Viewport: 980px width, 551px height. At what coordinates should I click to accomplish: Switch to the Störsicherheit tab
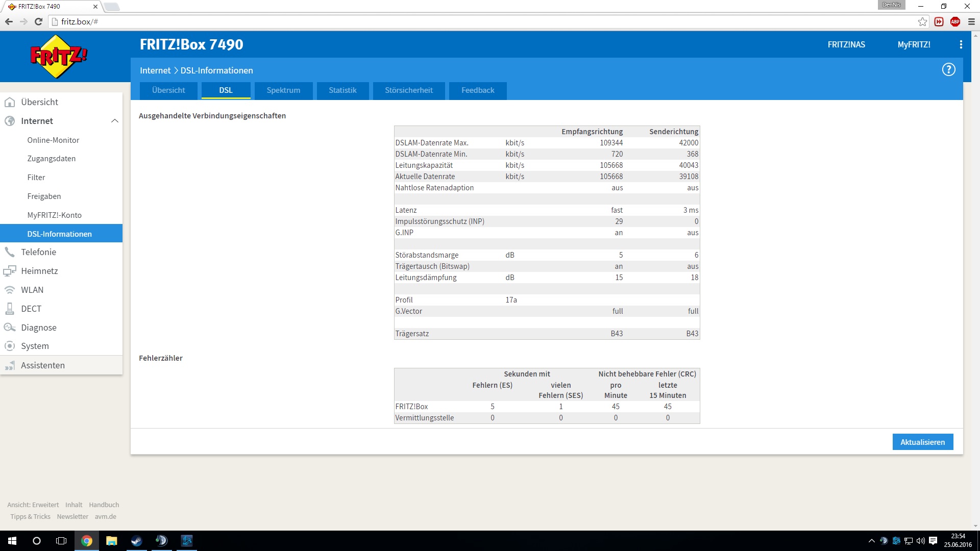[x=408, y=90]
